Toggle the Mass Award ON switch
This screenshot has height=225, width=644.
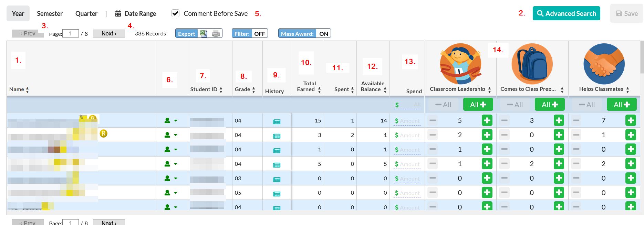point(304,33)
